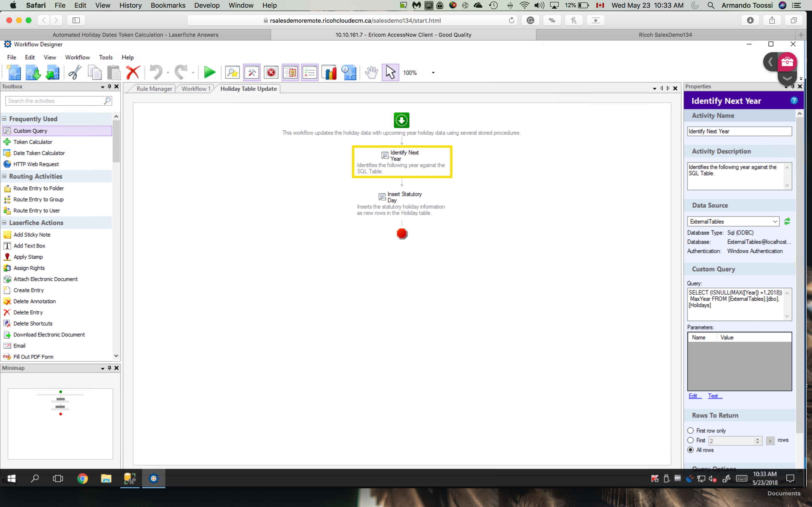
Task: Switch to the Rule Manager tab
Action: [x=154, y=89]
